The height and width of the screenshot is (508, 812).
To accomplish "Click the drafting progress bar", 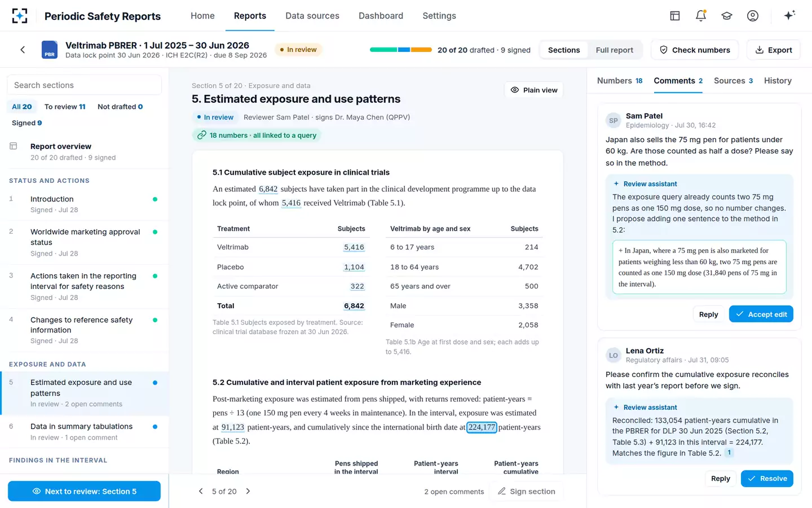I will 401,50.
